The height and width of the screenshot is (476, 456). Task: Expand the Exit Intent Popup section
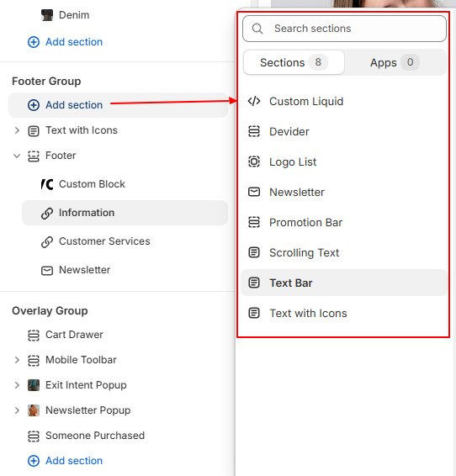[x=17, y=385]
